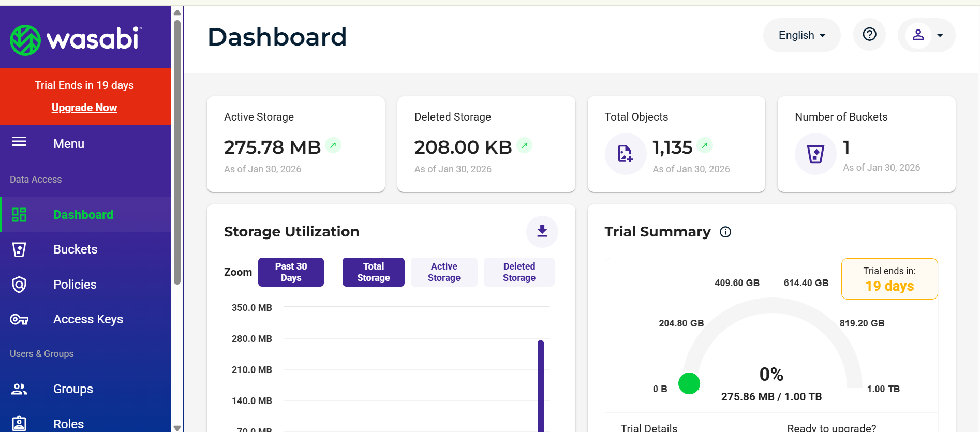Click the Deleted Storage trend arrow icon
This screenshot has height=432, width=980.
click(524, 145)
